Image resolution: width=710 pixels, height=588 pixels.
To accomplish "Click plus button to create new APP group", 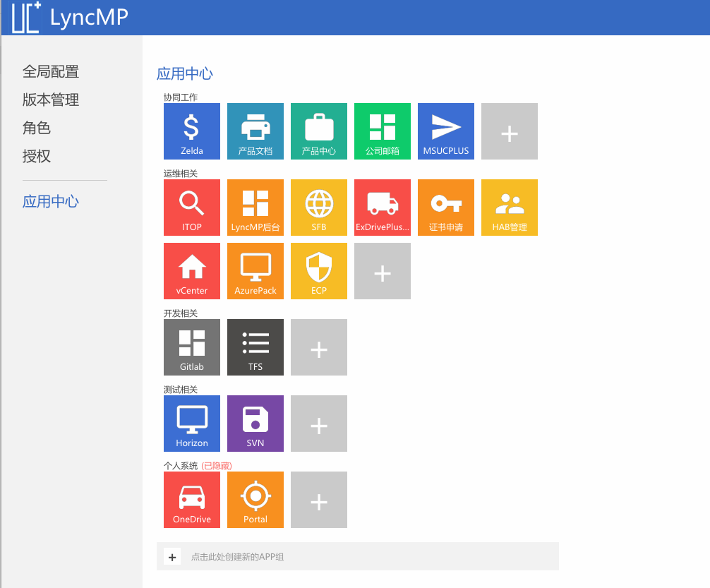I will 172,557.
